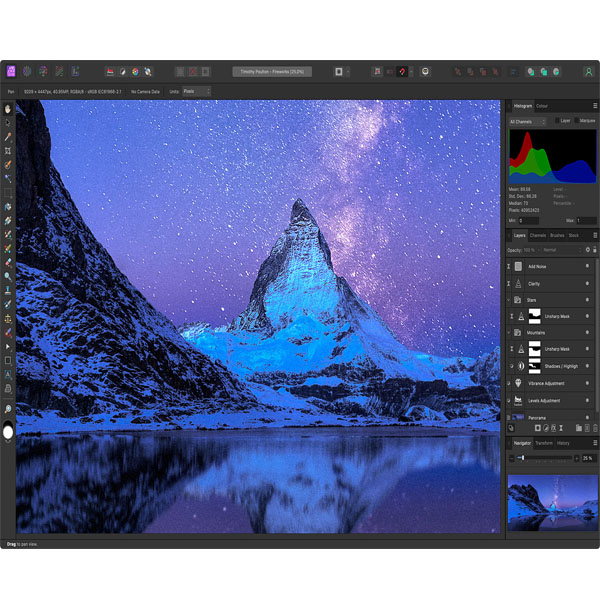This screenshot has width=600, height=600.
Task: Enable the histogram Marquee checkbox
Action: [x=578, y=121]
